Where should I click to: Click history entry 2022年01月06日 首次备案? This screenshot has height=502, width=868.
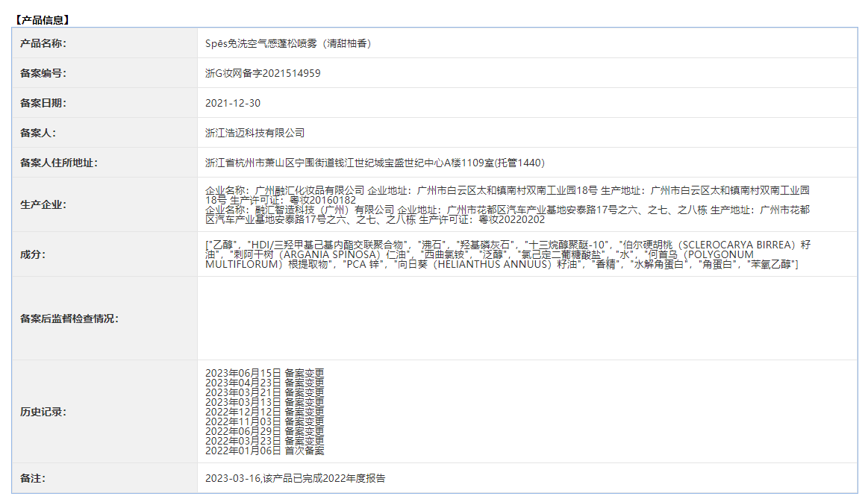click(265, 451)
